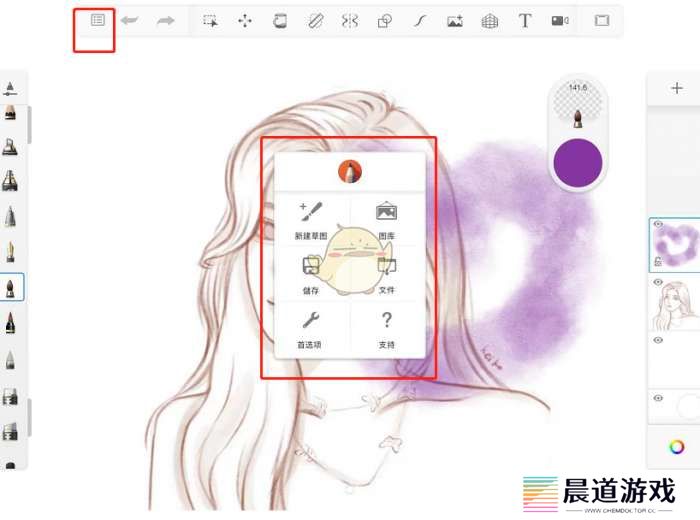The height and width of the screenshot is (520, 700).
Task: Choose the selection tool in toolbar
Action: pyautogui.click(x=210, y=20)
